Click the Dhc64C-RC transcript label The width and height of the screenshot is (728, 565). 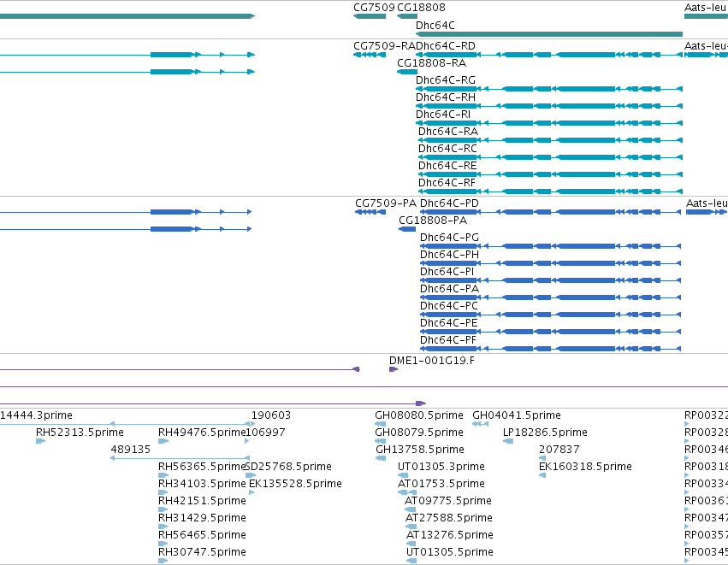[x=447, y=149]
